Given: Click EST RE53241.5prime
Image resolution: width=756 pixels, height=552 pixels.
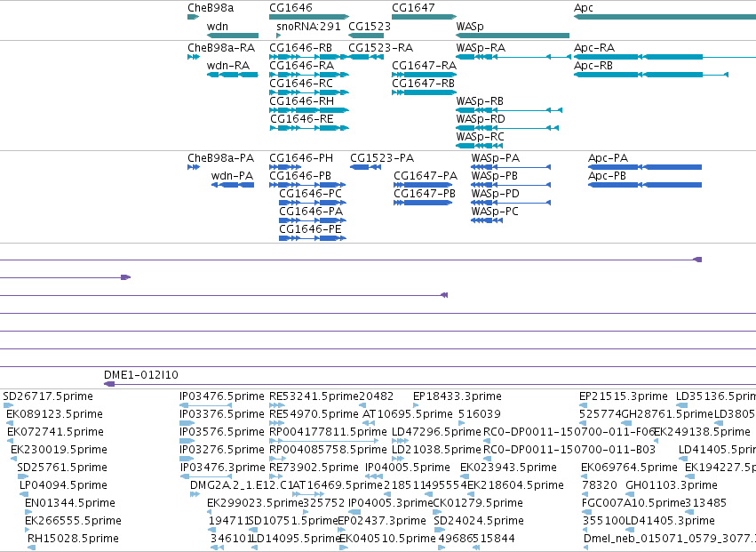Looking at the screenshot, I should pos(277,405).
